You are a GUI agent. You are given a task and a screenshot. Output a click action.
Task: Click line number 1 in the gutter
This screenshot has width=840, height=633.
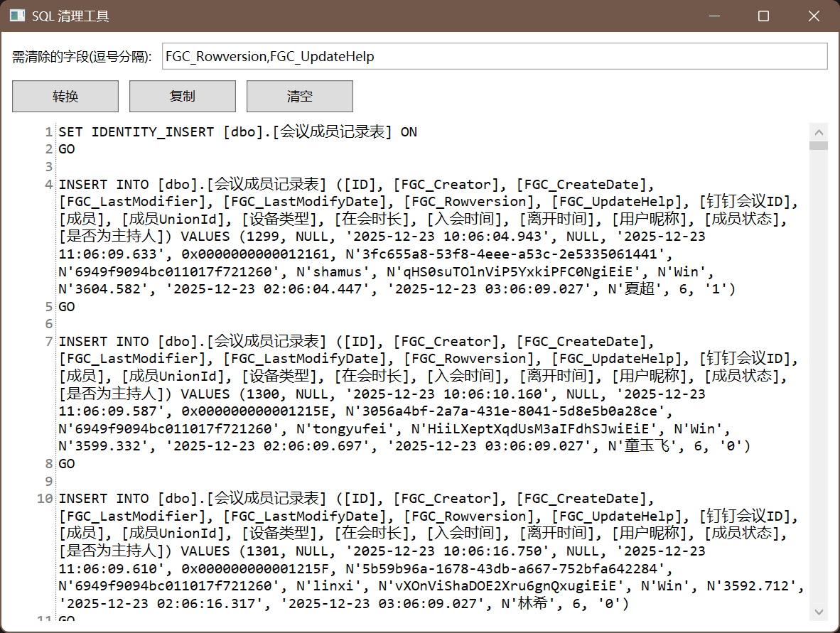pyautogui.click(x=48, y=132)
